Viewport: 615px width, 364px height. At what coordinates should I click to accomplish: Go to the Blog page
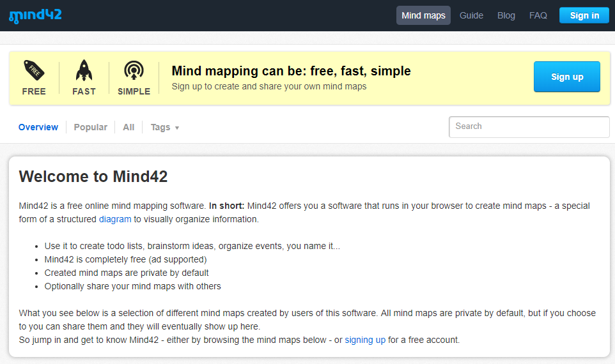(x=506, y=15)
